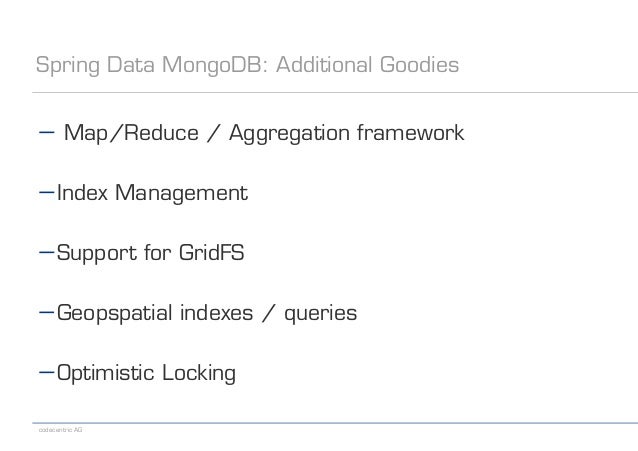Click the dash bullet before Optimistic Locking
Image resolution: width=638 pixels, height=451 pixels.
click(x=47, y=372)
